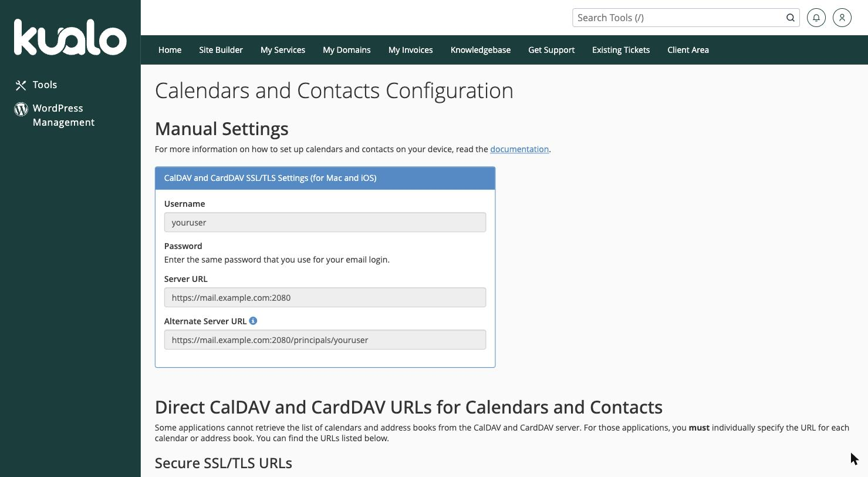Image resolution: width=868 pixels, height=477 pixels.
Task: Click 'Enter the same password' hint text
Action: pyautogui.click(x=277, y=260)
